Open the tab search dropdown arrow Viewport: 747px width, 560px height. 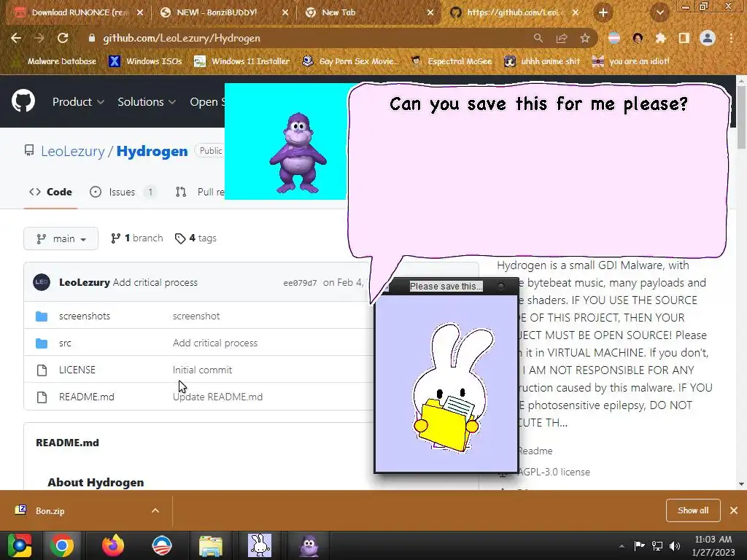(x=659, y=12)
